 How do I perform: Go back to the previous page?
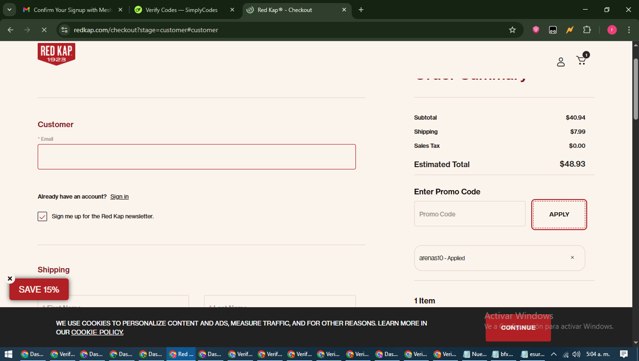(11, 30)
